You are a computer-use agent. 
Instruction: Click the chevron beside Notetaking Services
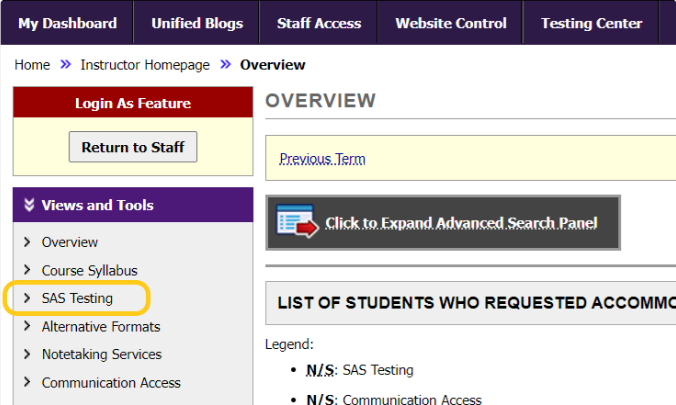[27, 354]
